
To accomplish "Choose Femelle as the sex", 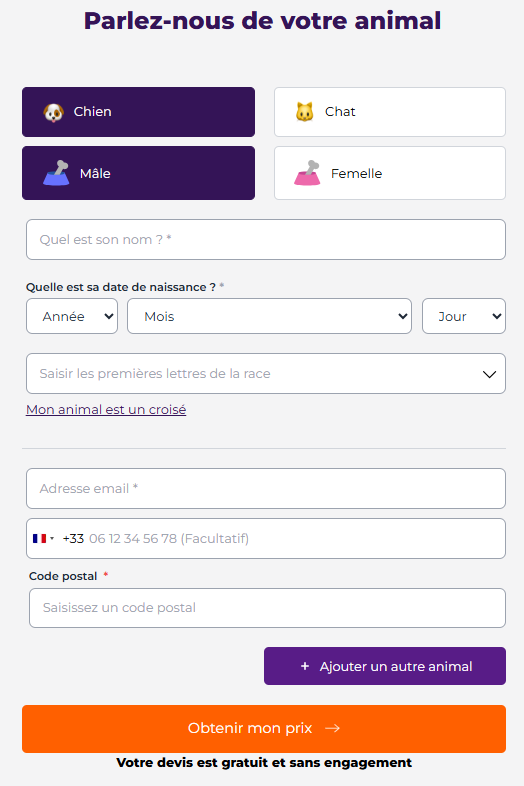I will [x=390, y=173].
